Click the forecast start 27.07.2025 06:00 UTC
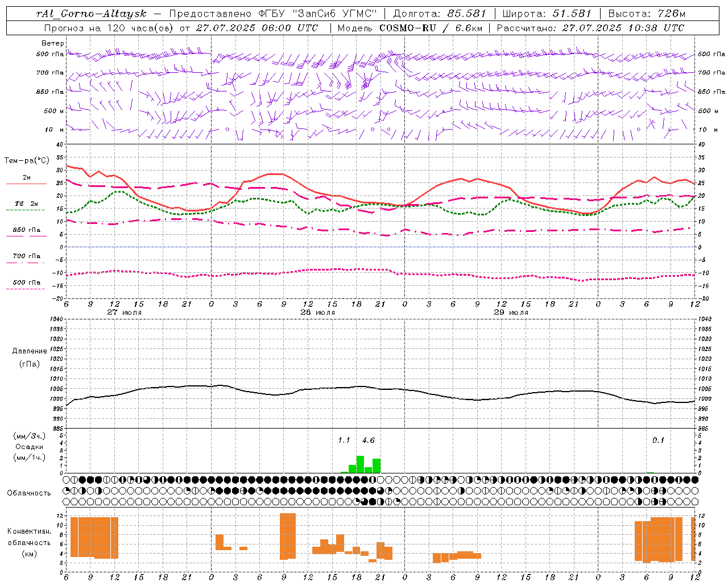 [x=257, y=27]
